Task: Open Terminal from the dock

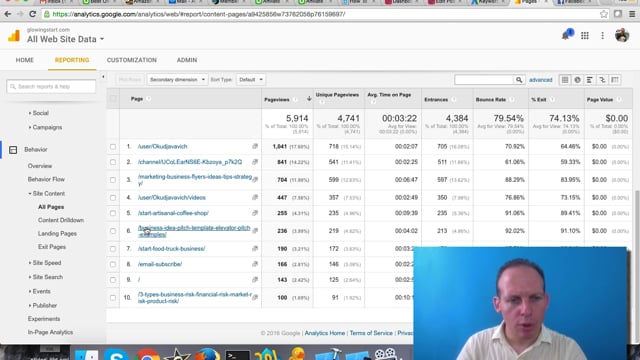Action: [237, 355]
